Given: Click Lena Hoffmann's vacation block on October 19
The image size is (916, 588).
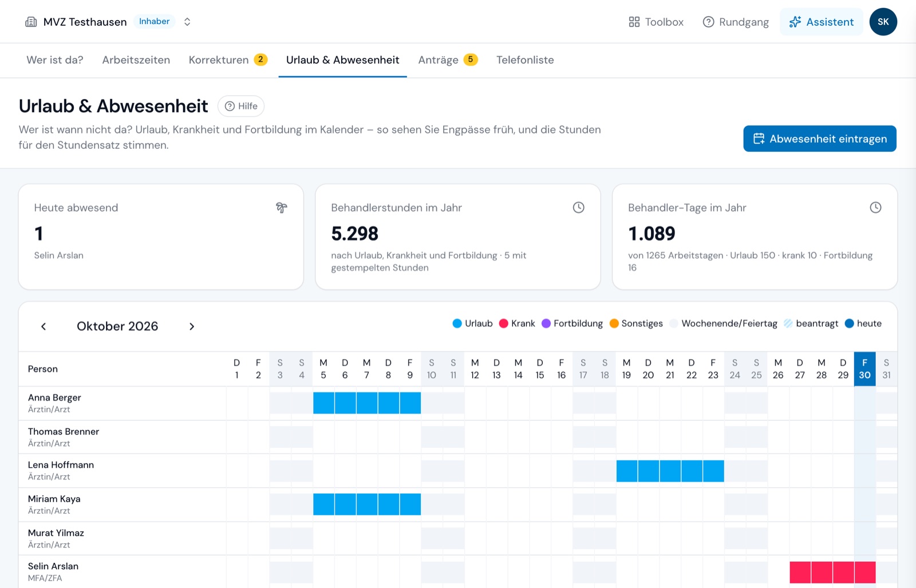Looking at the screenshot, I should click(x=627, y=471).
